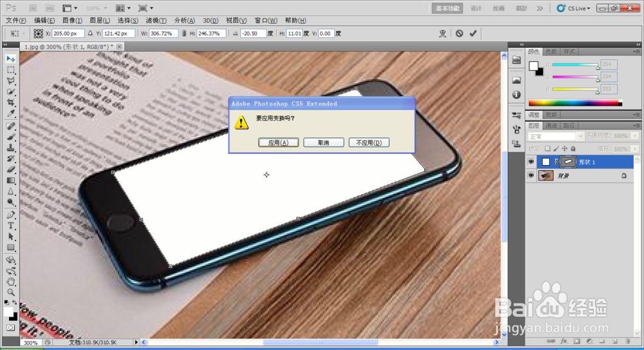Toggle lock image pixels brush icon
This screenshot has width=644, height=350.
click(556, 148)
